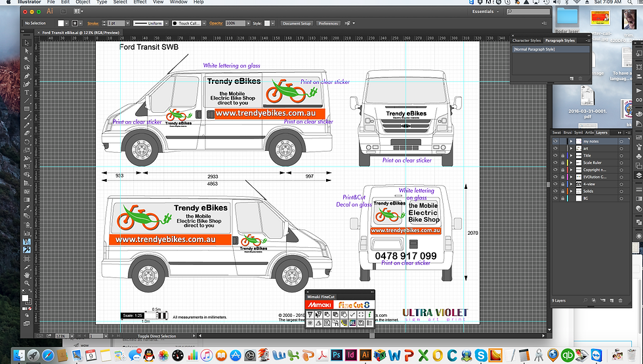Click the Preferences button
This screenshot has height=364, width=643.
[329, 24]
